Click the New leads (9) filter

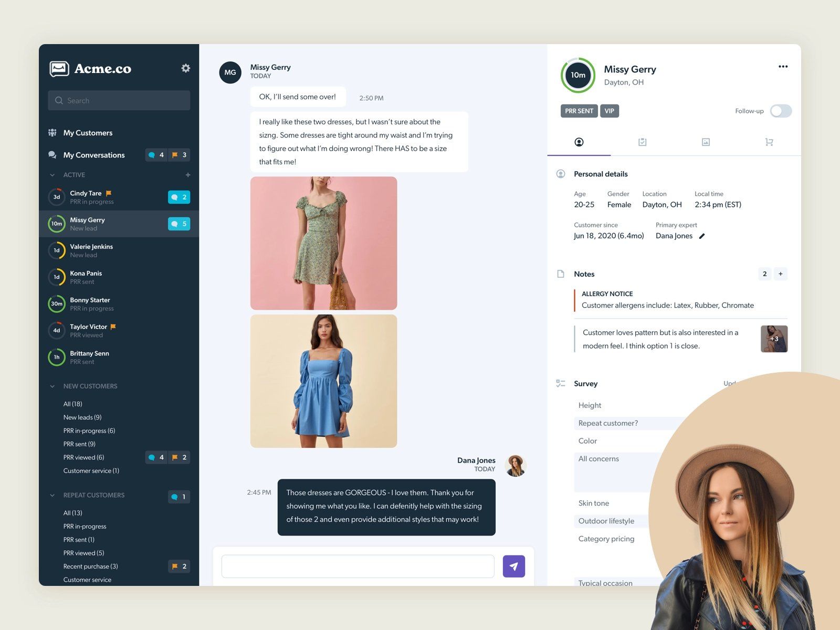click(x=82, y=417)
